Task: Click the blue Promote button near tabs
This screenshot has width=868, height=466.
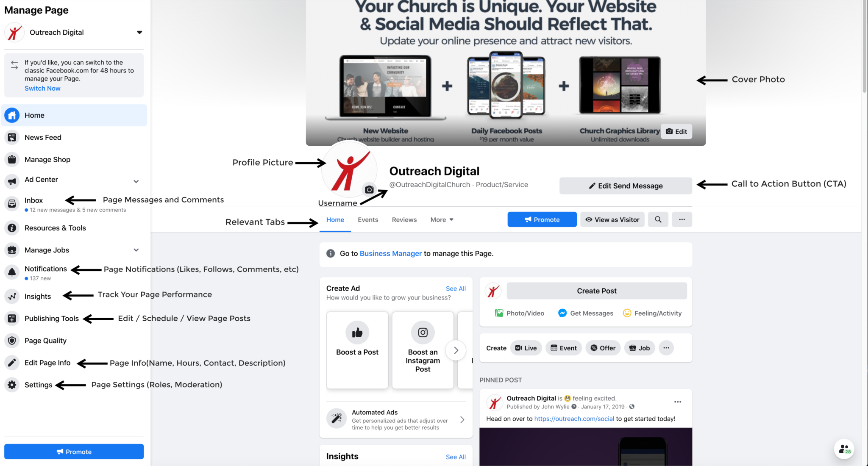Action: coord(542,219)
